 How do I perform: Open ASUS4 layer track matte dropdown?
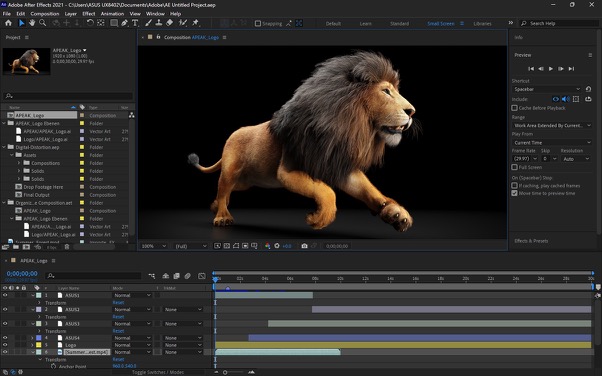(x=183, y=338)
